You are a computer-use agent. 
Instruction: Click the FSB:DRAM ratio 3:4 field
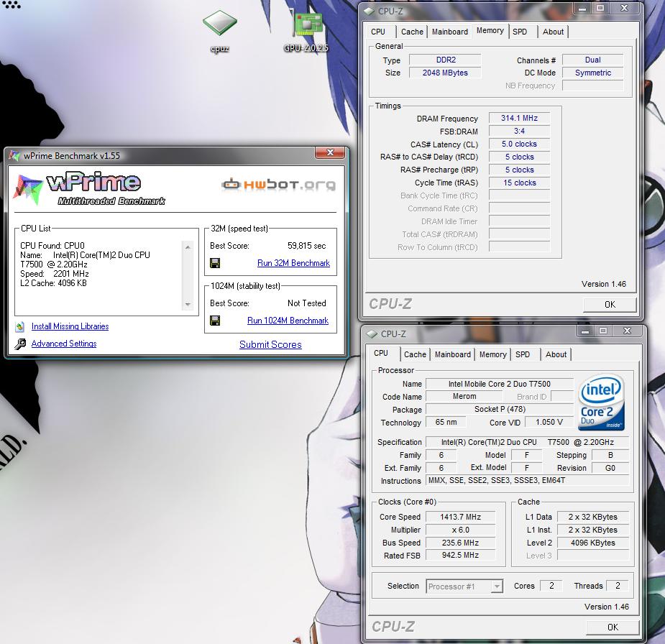tap(519, 131)
